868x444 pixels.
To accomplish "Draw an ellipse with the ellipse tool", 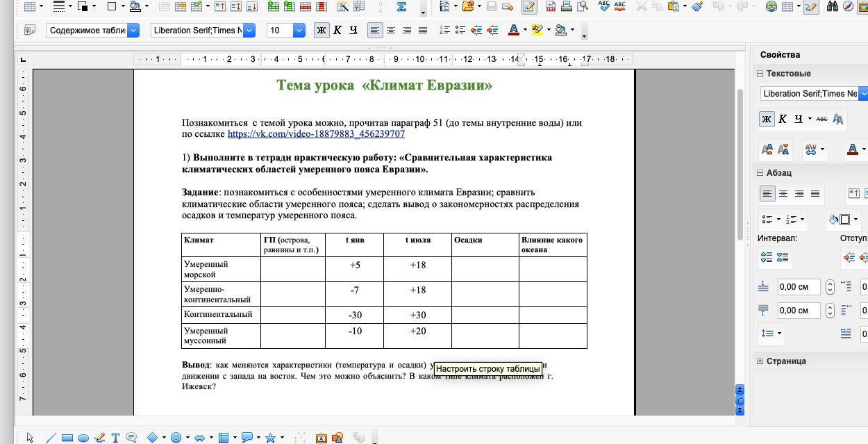I will coord(83,438).
